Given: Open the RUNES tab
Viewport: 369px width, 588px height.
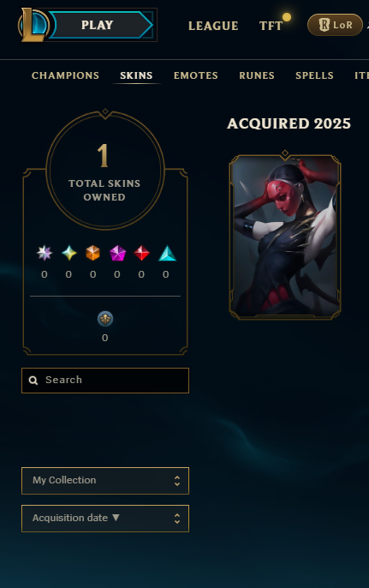Looking at the screenshot, I should pos(257,75).
